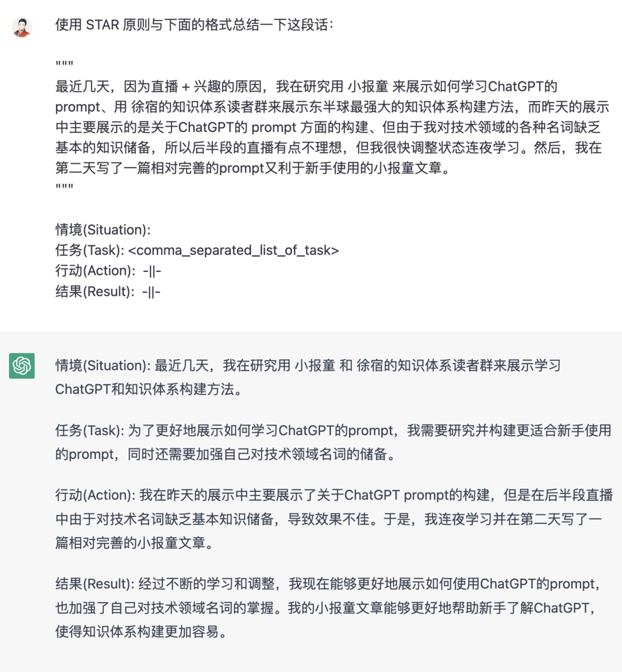622x672 pixels.
Task: Click the opening triple-quote marks
Action: pos(64,65)
